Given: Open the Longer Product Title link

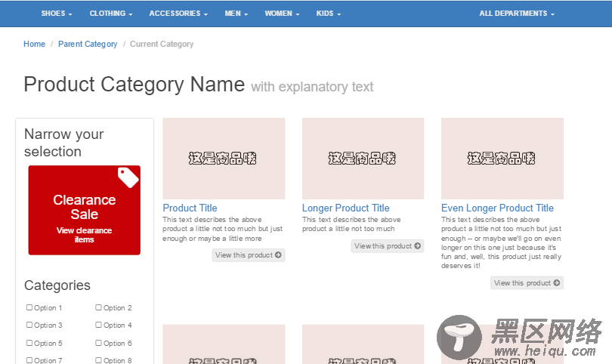Looking at the screenshot, I should pyautogui.click(x=346, y=208).
